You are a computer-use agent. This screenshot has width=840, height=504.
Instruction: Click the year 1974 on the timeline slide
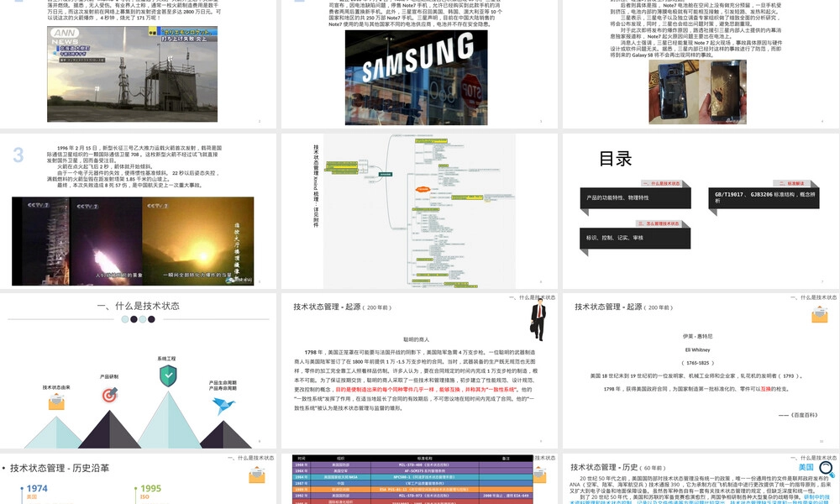point(37,489)
